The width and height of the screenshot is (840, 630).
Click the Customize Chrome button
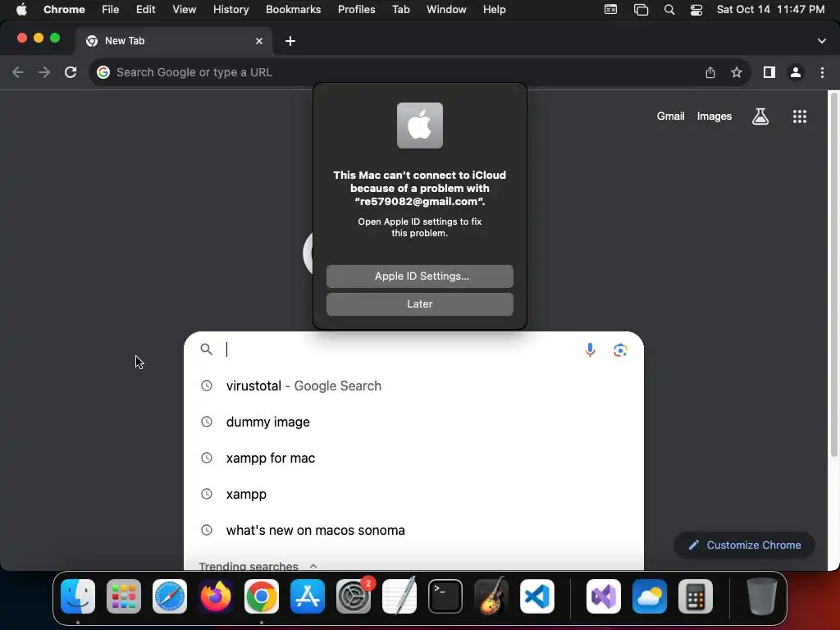[x=744, y=545]
